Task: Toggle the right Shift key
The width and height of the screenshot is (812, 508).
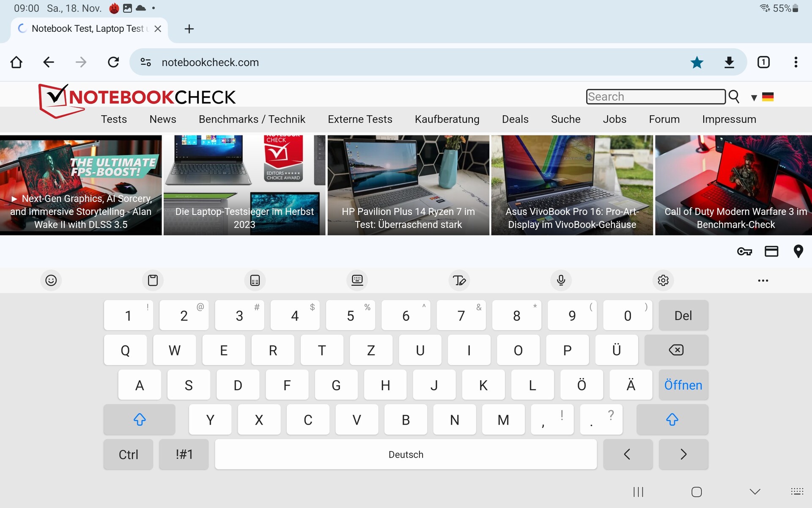Action: coord(672,420)
